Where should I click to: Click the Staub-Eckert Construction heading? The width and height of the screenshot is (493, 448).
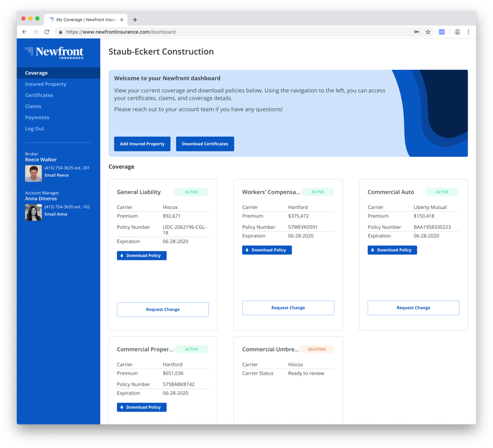click(161, 52)
